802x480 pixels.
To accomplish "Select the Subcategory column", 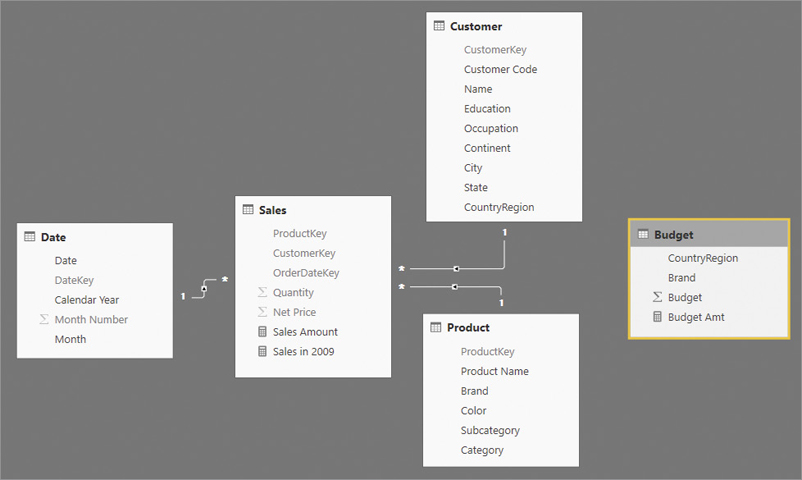I will (490, 430).
